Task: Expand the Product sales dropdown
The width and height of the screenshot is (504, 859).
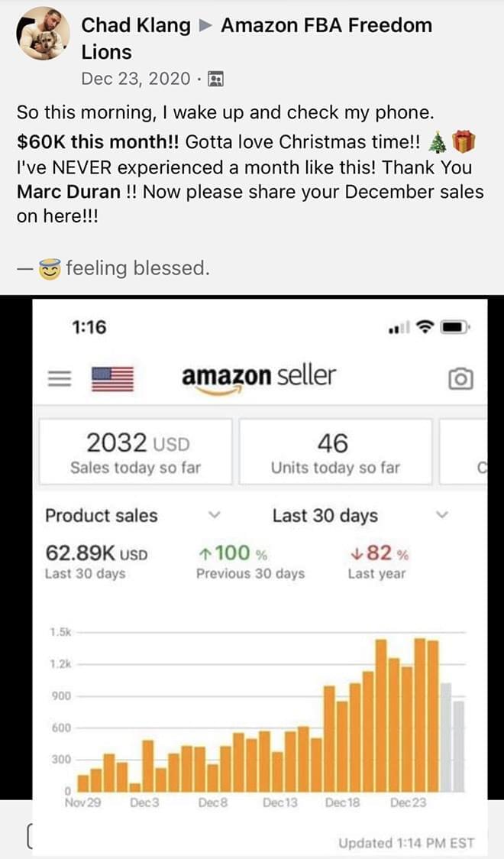Action: 215,515
